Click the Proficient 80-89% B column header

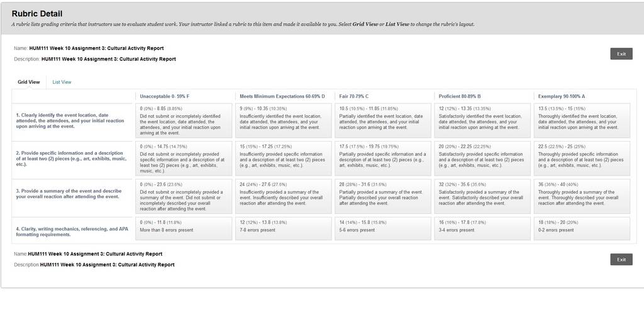point(460,96)
